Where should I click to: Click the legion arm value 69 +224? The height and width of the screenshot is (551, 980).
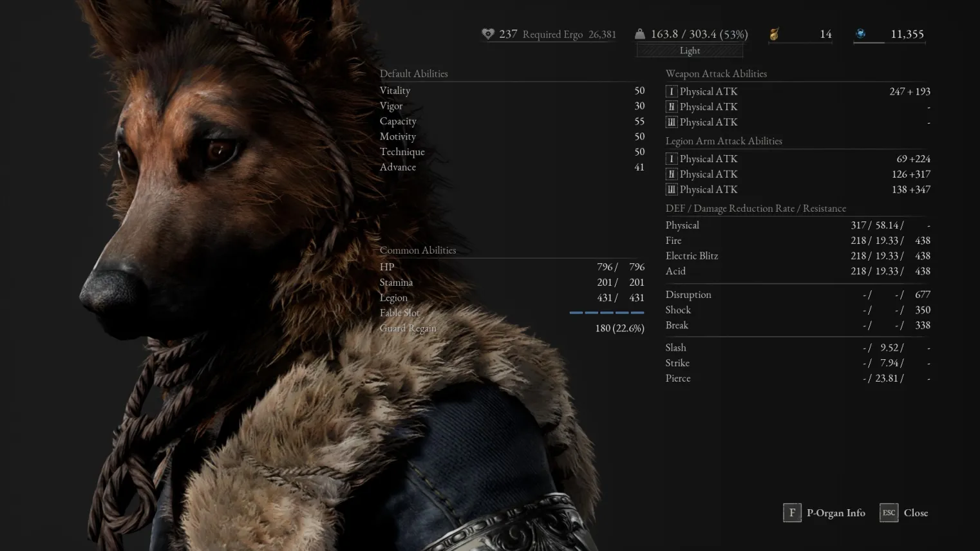(x=913, y=159)
